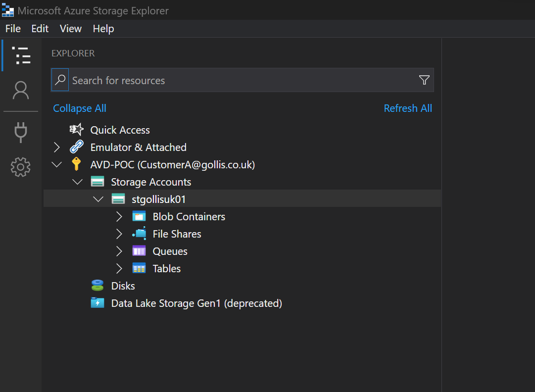Viewport: 535px width, 392px height.
Task: Select the Disks icon
Action: 97,286
